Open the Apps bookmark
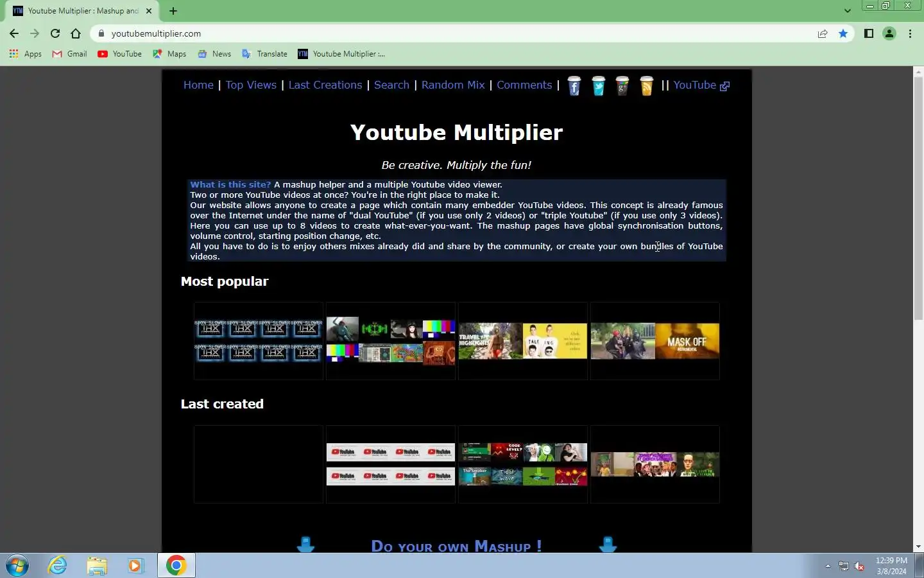This screenshot has height=578, width=924. coord(26,54)
